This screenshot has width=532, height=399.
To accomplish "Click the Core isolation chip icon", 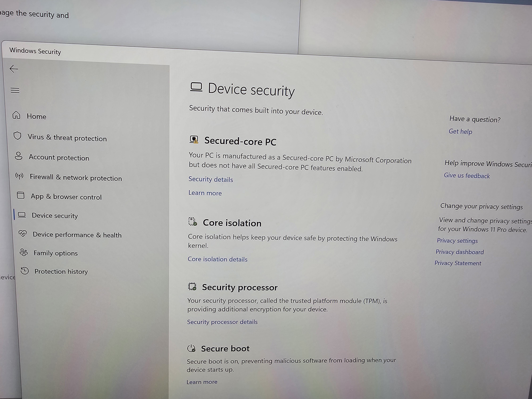I will pyautogui.click(x=193, y=221).
